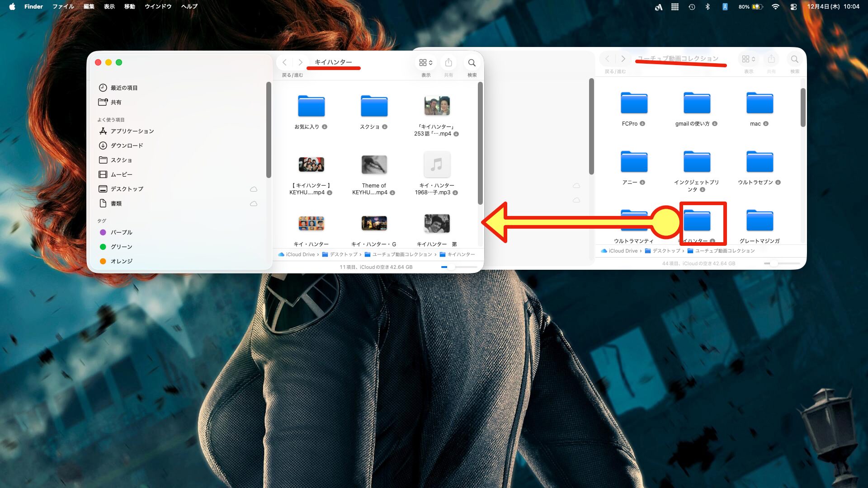868x488 pixels.
Task: Open the ウインドウ menu
Action: click(x=158, y=7)
